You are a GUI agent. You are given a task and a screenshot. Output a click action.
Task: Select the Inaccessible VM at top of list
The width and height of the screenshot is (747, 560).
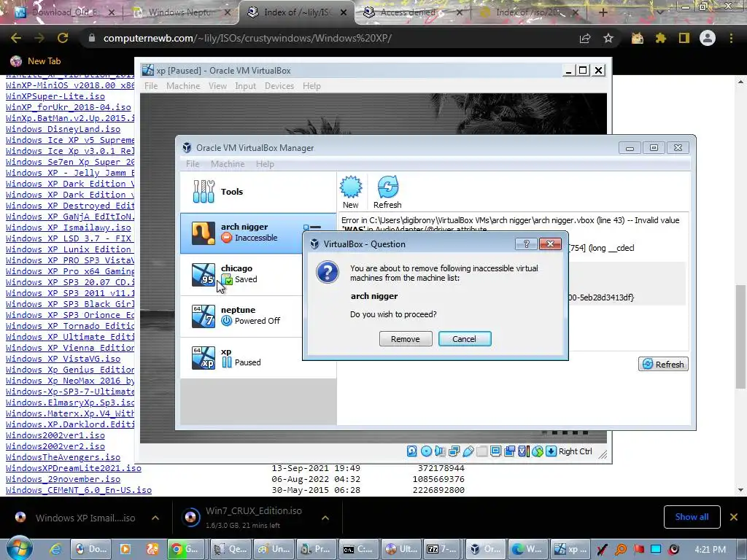point(241,233)
